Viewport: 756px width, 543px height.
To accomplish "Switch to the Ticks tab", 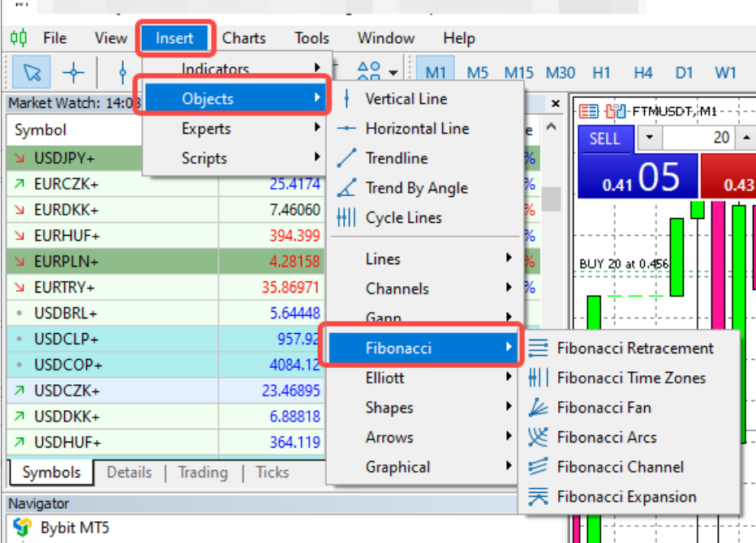I will (x=272, y=472).
